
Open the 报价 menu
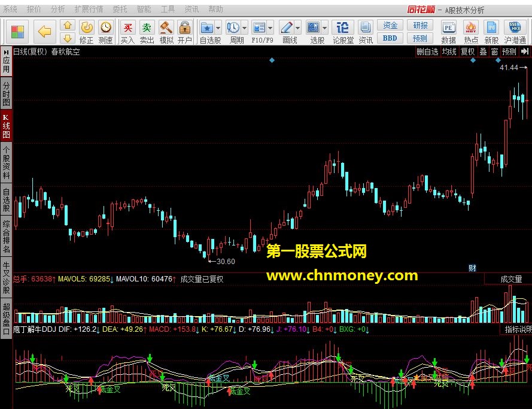[34, 9]
